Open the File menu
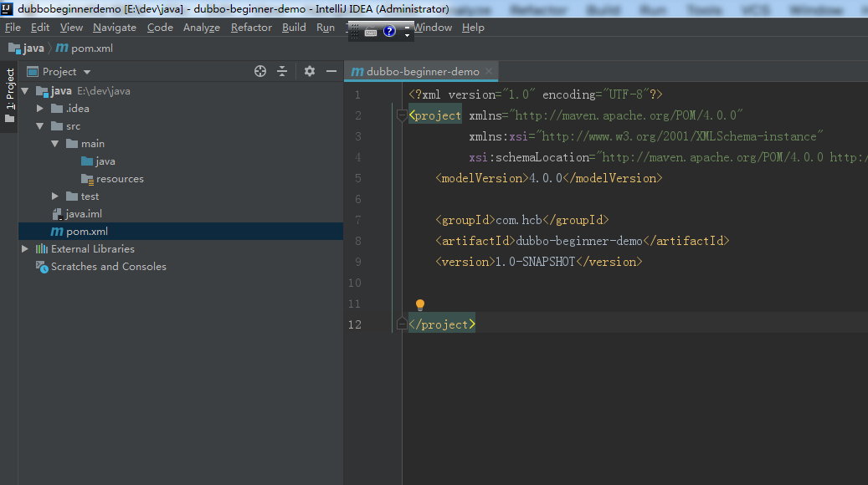This screenshot has height=485, width=868. click(13, 27)
